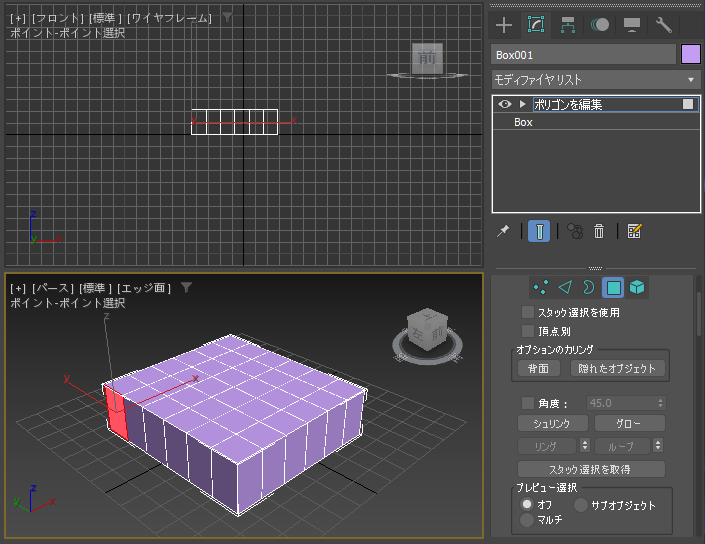This screenshot has width=705, height=544.
Task: Select the red highlighted polygon on box
Action: point(116,413)
